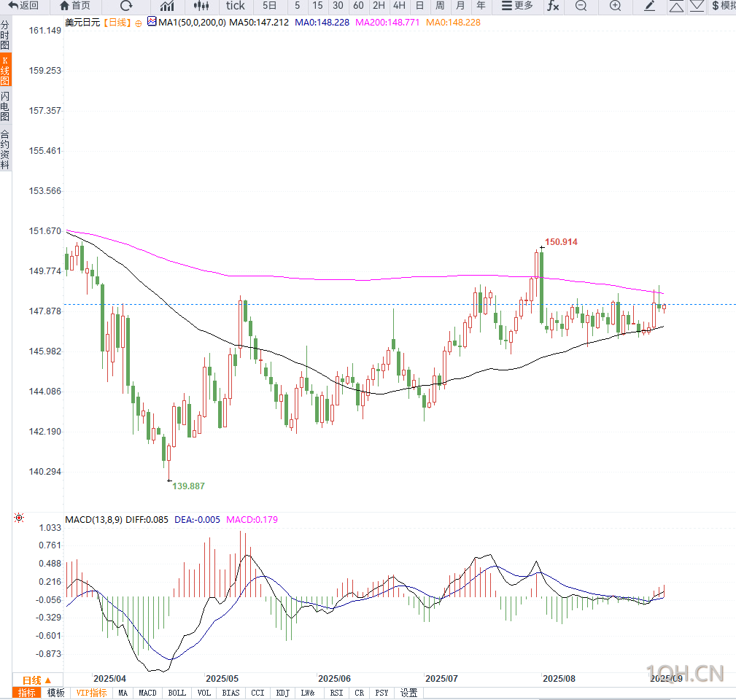Zoom out with the minus magnifier

click(x=581, y=6)
